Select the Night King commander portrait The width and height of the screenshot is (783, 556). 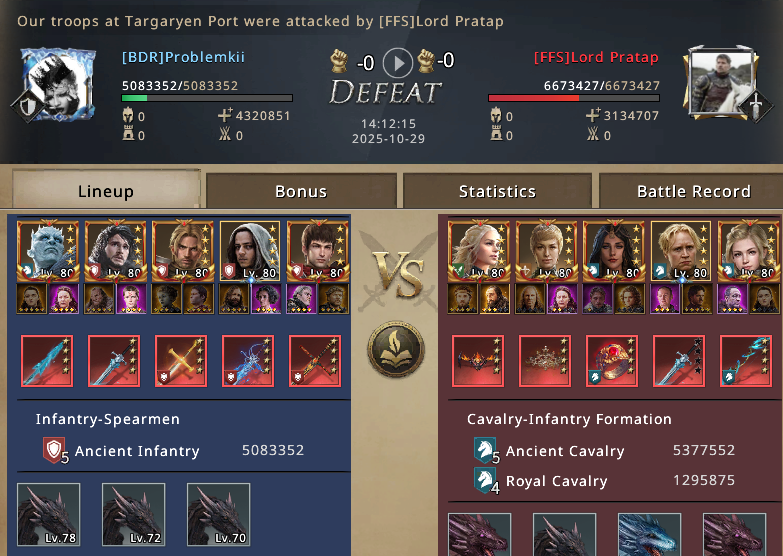pos(48,251)
